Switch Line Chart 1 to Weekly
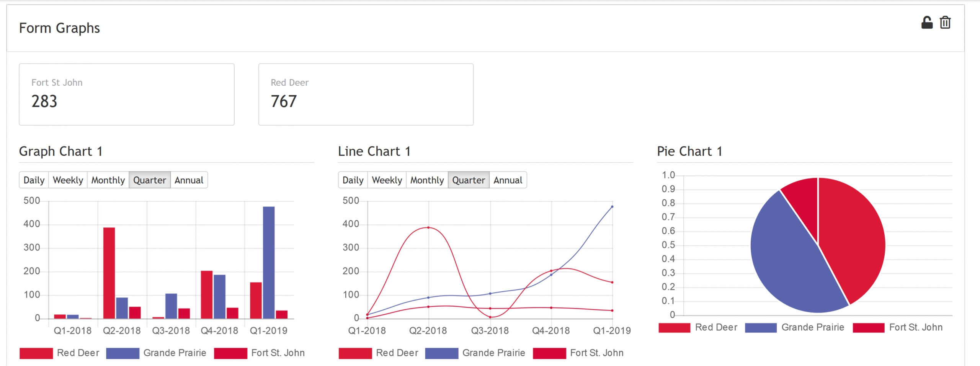This screenshot has width=980, height=366. click(387, 180)
